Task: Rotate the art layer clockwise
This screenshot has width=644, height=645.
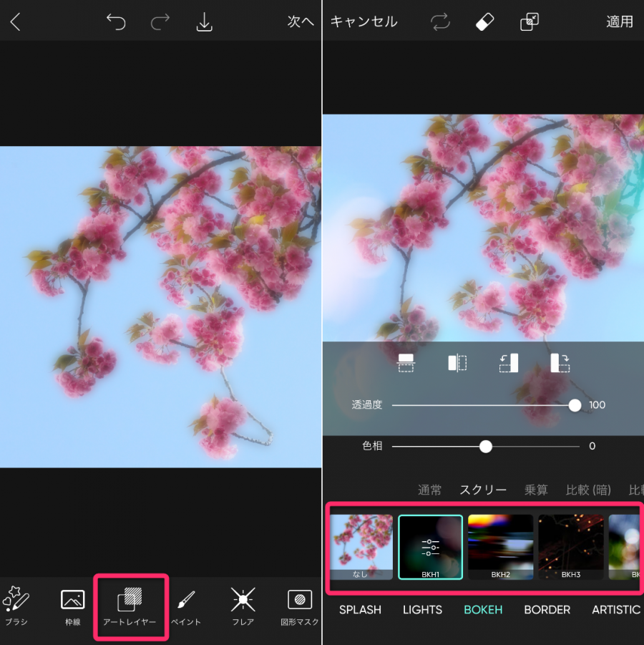Action: click(x=560, y=363)
